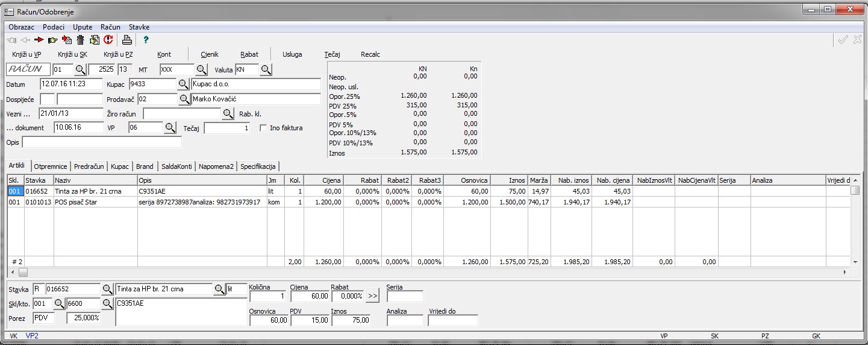Click the >> button next to Rabat field
The width and height of the screenshot is (868, 345).
(373, 296)
